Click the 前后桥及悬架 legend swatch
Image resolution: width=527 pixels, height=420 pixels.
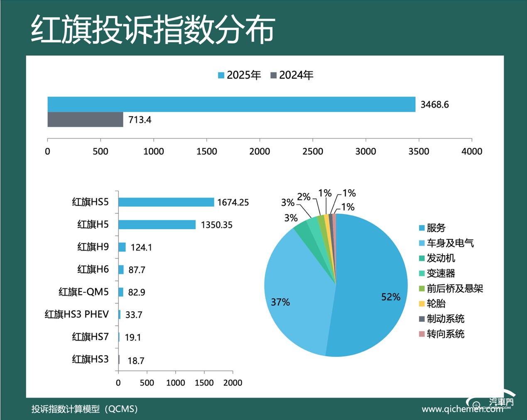tap(422, 288)
